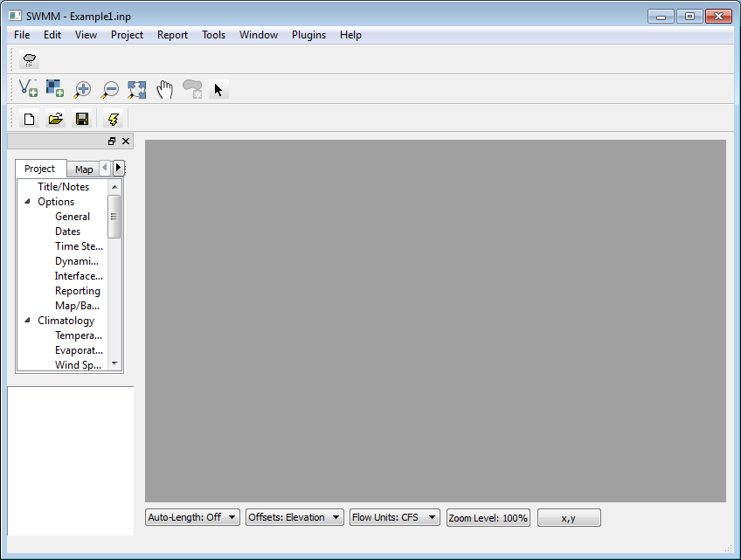
Task: Open the Window menu
Action: 259,35
